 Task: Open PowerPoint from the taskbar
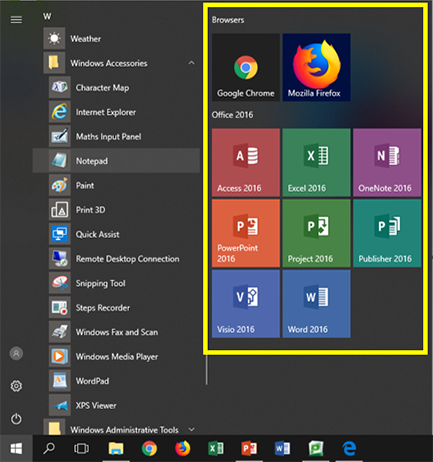(x=249, y=448)
